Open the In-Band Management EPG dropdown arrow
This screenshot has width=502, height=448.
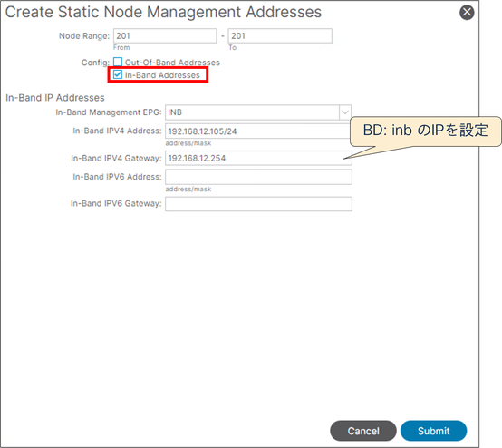click(345, 112)
